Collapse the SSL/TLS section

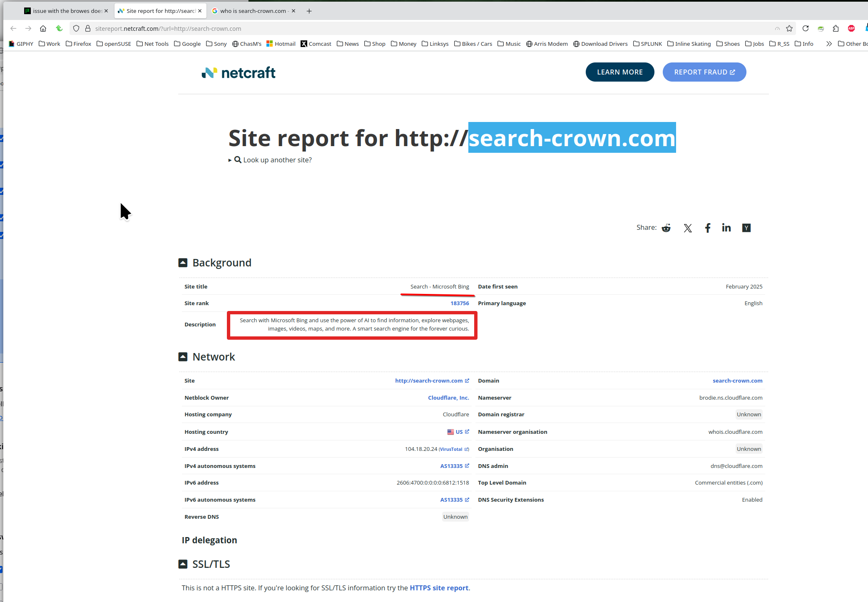pos(183,564)
